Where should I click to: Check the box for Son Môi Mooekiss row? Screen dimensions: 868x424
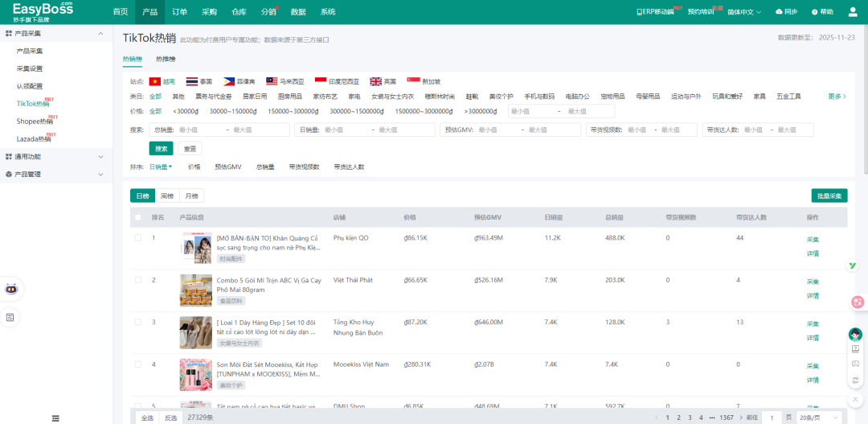pos(138,364)
